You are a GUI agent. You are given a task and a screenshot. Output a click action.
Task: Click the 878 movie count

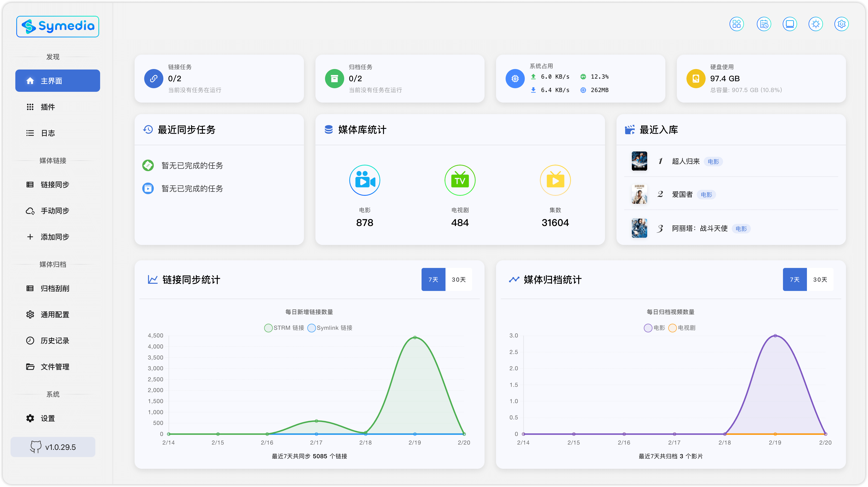point(365,223)
